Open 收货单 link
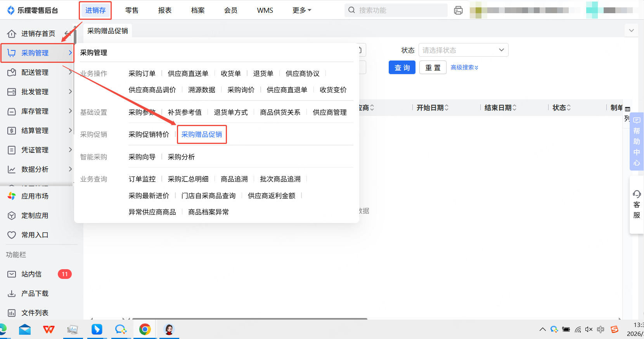 click(x=230, y=73)
